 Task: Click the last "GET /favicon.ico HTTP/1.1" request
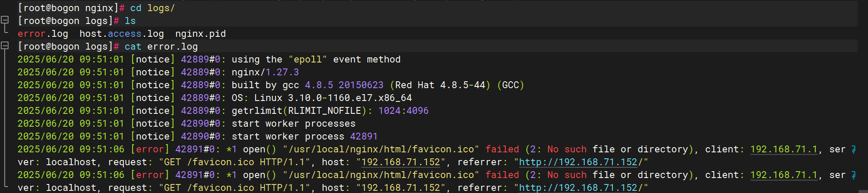(235, 188)
